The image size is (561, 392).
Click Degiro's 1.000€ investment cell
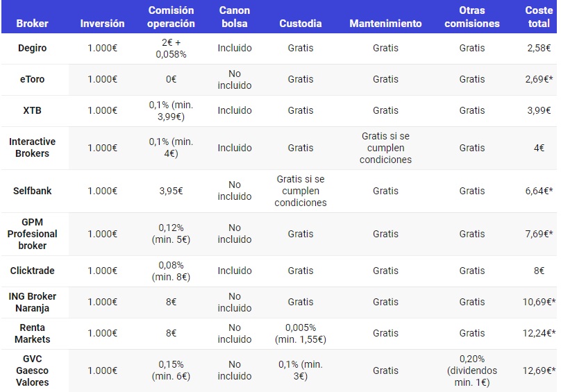pos(102,48)
